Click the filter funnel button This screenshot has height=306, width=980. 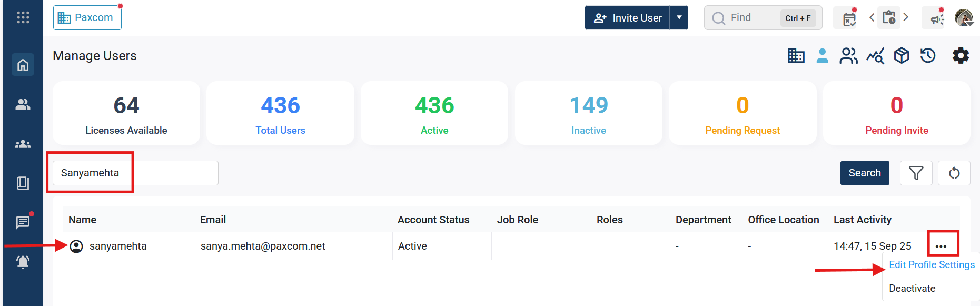(916, 173)
